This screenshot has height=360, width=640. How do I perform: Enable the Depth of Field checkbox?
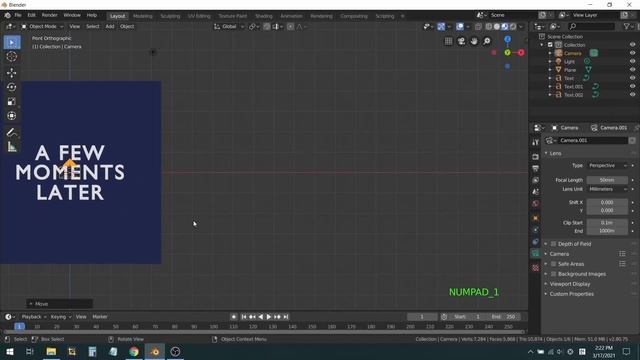tap(553, 244)
